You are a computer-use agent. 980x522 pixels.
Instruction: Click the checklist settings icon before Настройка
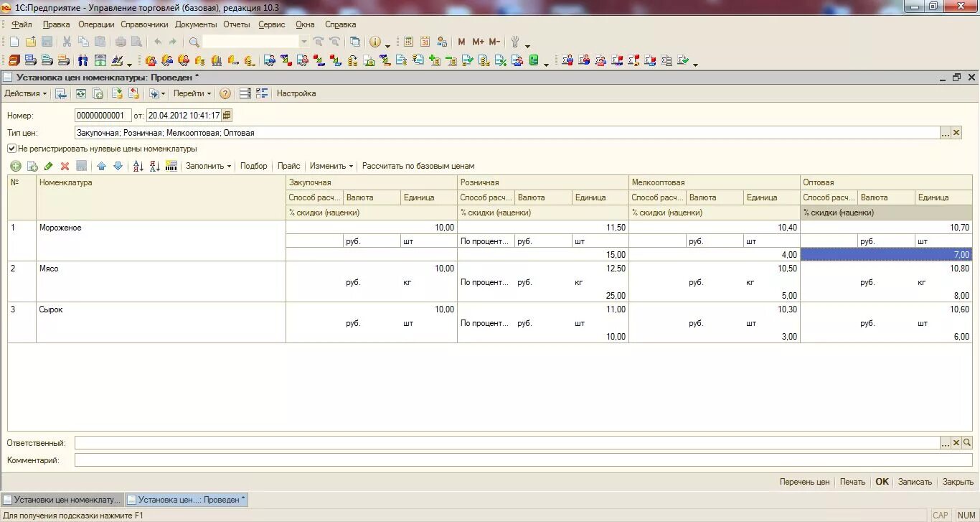pyautogui.click(x=262, y=93)
